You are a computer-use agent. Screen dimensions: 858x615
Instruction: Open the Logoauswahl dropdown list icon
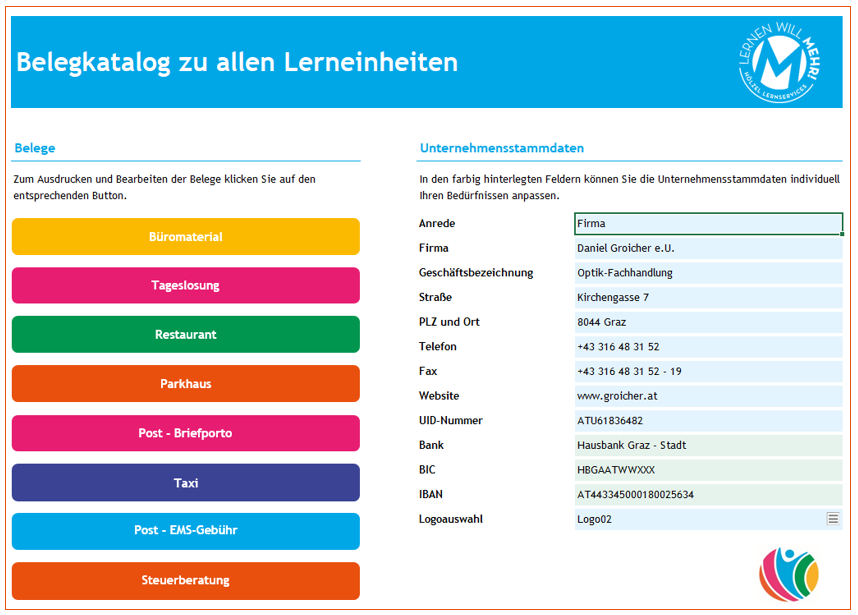pyautogui.click(x=833, y=518)
